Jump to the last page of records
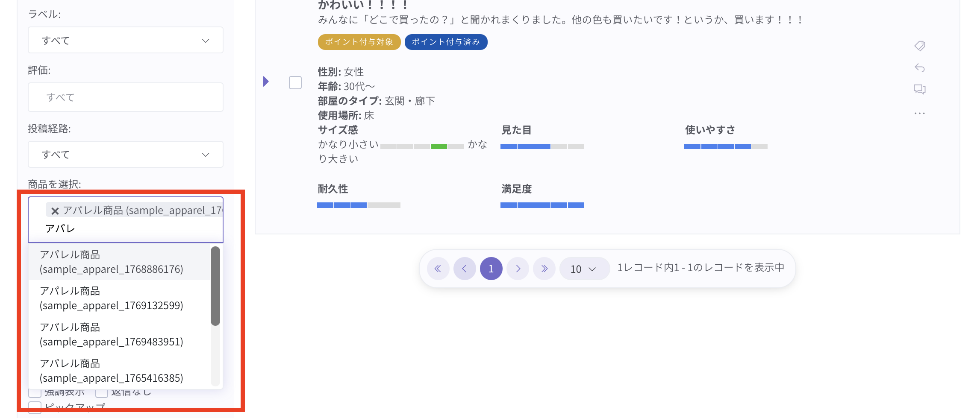Viewport: 980px width, 418px height. pos(544,269)
